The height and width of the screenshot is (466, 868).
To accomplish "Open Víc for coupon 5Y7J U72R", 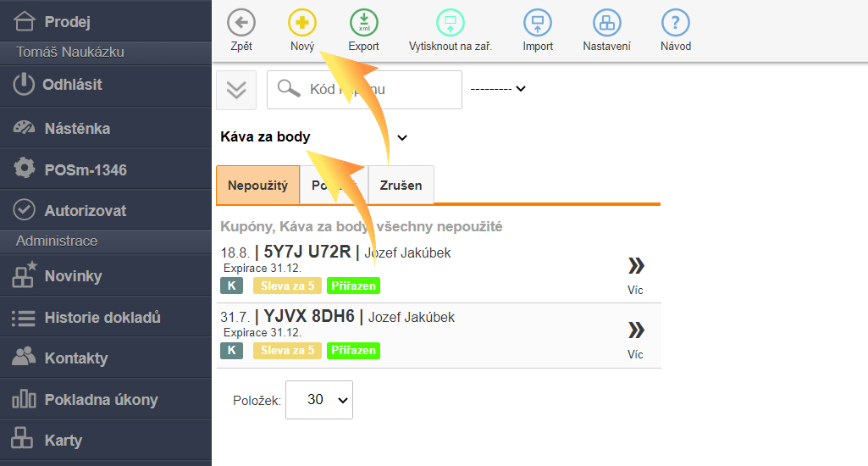I will click(x=635, y=275).
